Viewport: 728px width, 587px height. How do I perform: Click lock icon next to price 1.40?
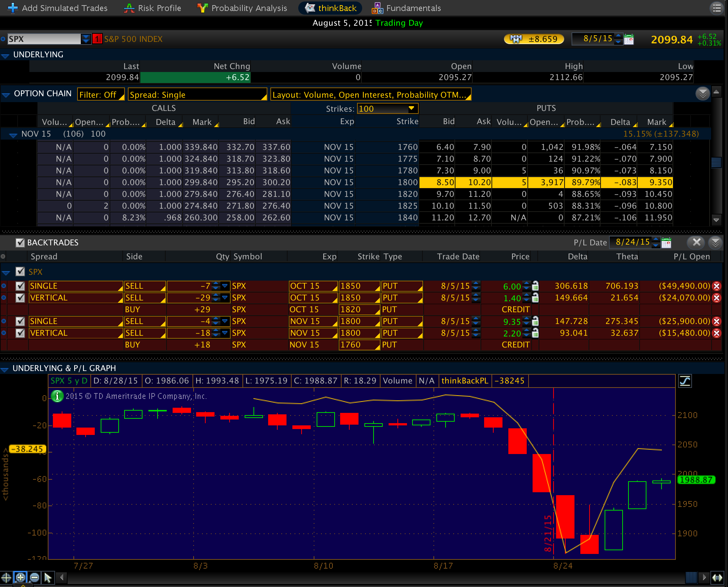tap(536, 297)
